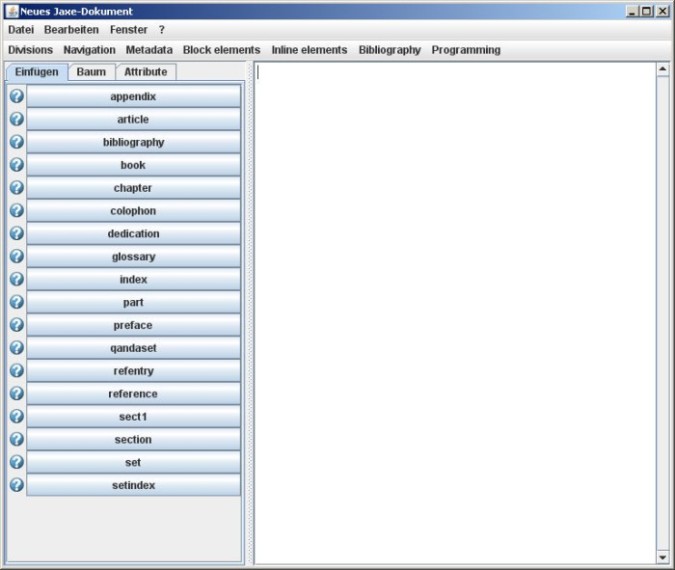The image size is (675, 570).
Task: Open the Bearbeiten menu
Action: pos(71,30)
